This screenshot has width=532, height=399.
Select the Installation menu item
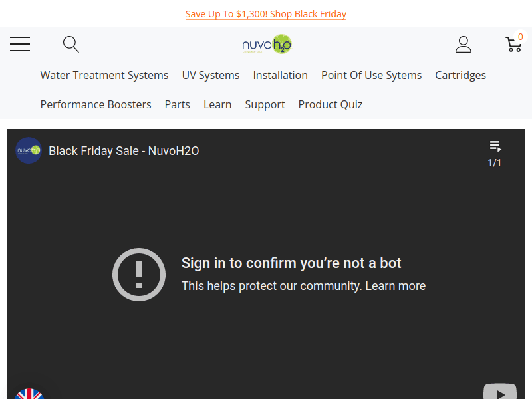(280, 75)
